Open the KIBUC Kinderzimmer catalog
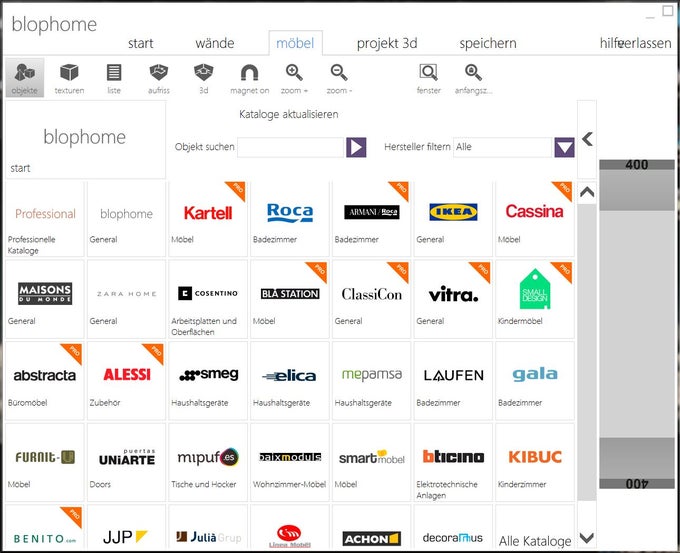Image resolution: width=680 pixels, height=553 pixels. click(x=535, y=463)
